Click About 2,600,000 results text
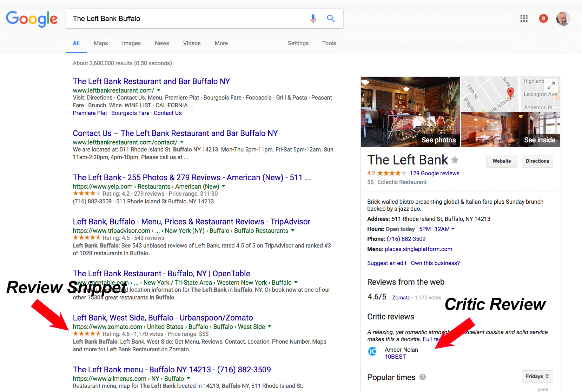 pos(123,63)
